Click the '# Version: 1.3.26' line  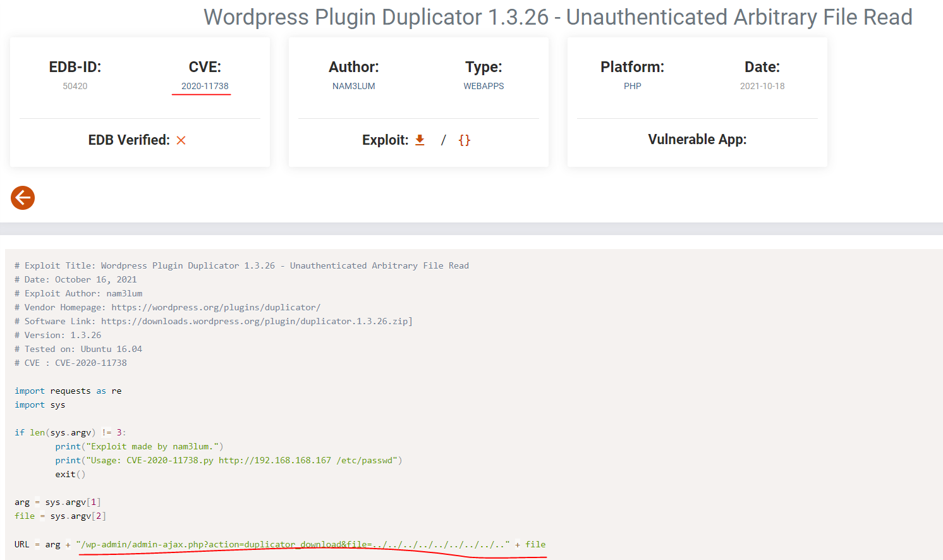tap(58, 335)
